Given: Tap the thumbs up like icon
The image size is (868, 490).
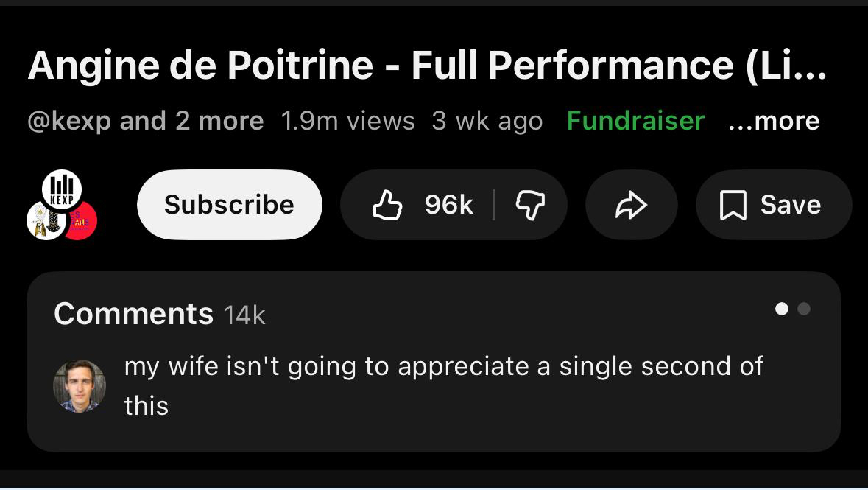Looking at the screenshot, I should pos(387,205).
